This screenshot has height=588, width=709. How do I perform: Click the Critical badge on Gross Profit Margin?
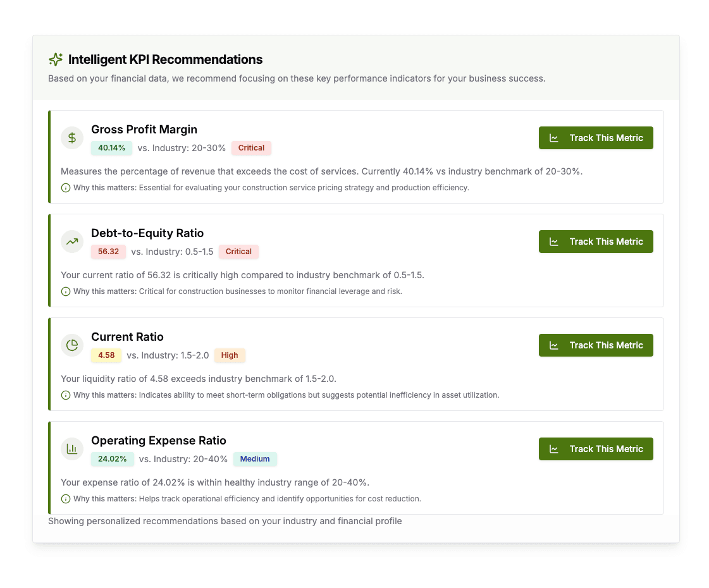pos(251,147)
